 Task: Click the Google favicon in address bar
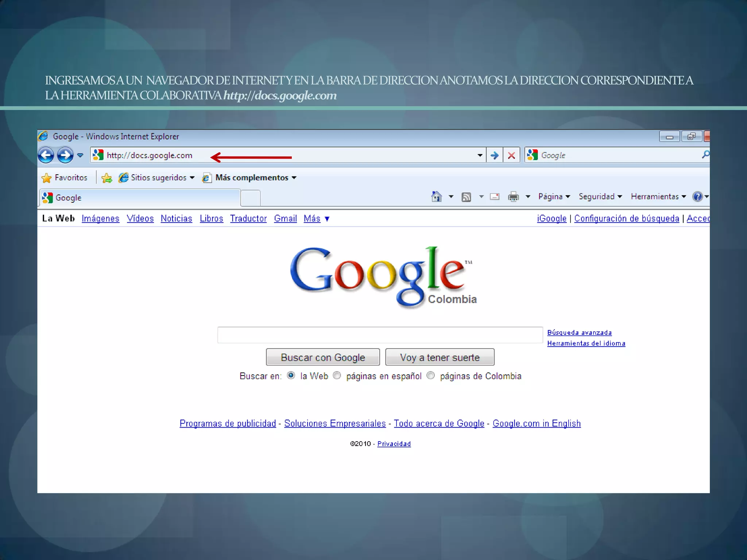pos(98,155)
